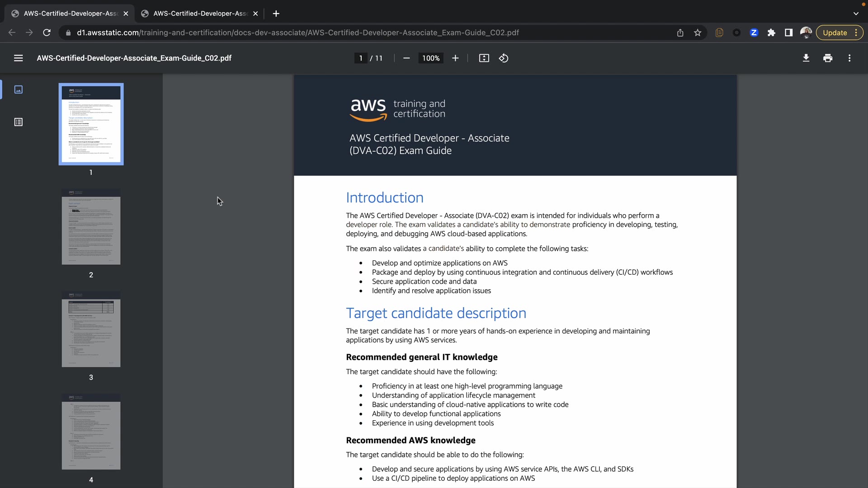This screenshot has height=488, width=868.
Task: Expand the tab search dropdown arrow
Action: (855, 14)
